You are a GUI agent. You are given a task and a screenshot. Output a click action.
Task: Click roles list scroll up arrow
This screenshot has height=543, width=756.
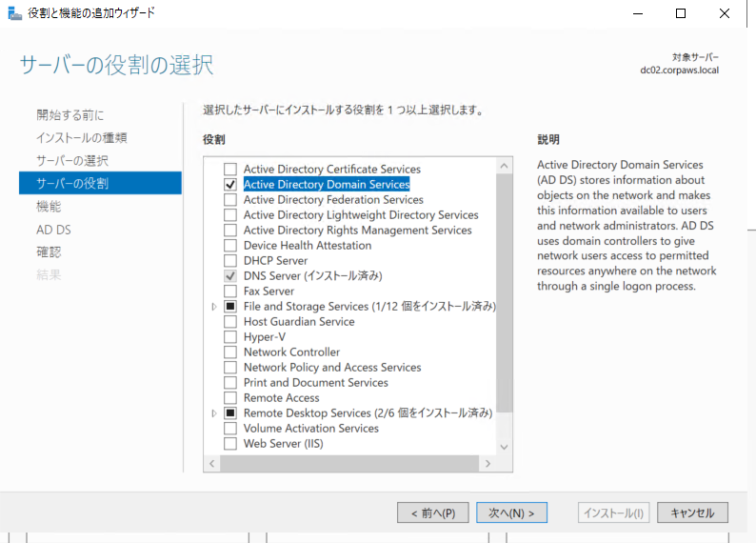point(504,166)
